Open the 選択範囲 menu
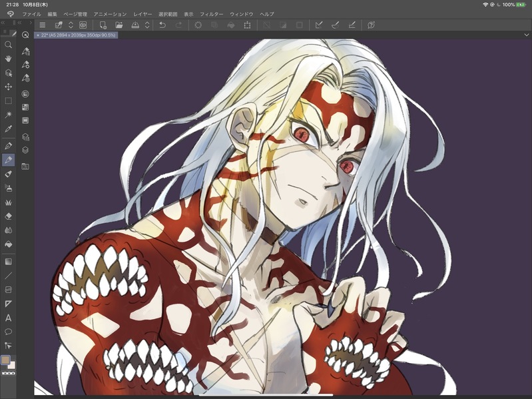This screenshot has width=532, height=399. tap(168, 14)
